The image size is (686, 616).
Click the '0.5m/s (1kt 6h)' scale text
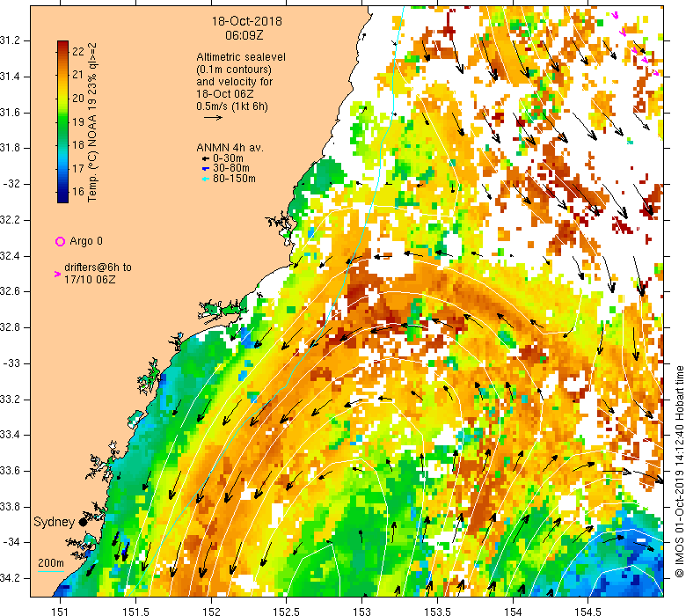tap(232, 106)
